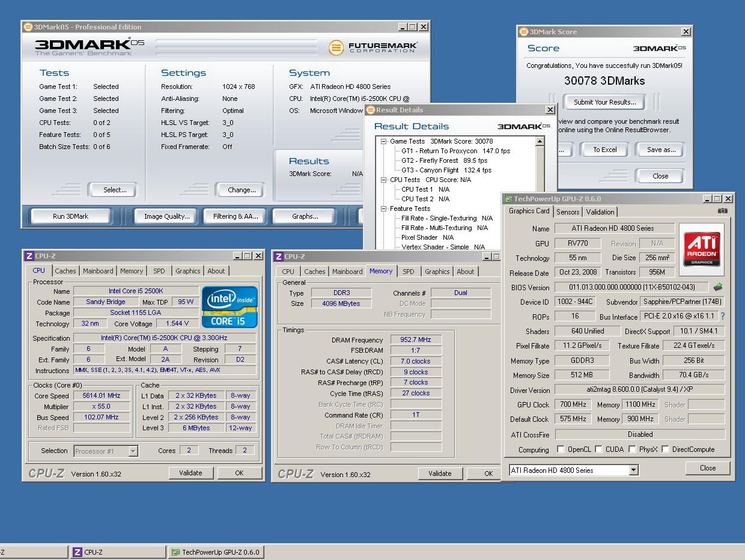The width and height of the screenshot is (745, 560).
Task: Collapse the CPU Tests tree node
Action: [x=383, y=180]
